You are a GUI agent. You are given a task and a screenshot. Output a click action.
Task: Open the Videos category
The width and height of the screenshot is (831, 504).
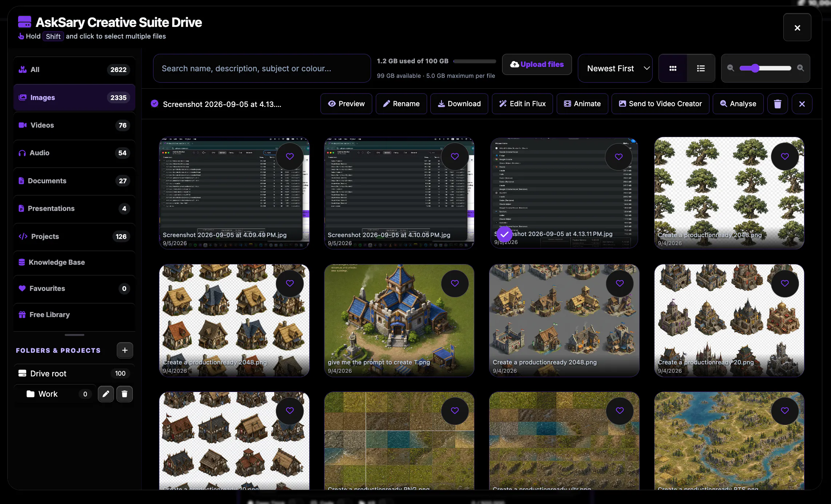74,125
